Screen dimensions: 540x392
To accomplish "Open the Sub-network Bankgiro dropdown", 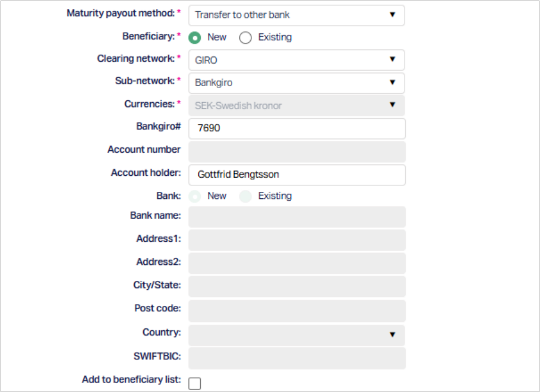I will (296, 83).
